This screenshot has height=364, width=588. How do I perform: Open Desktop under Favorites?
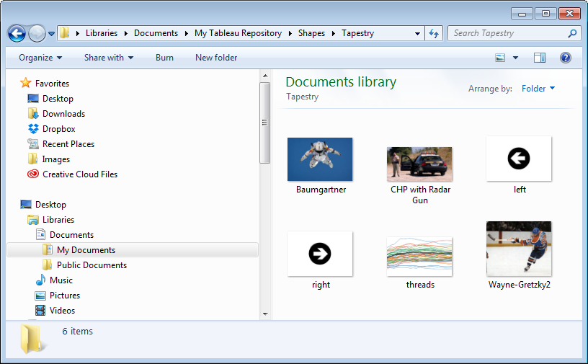click(x=58, y=99)
